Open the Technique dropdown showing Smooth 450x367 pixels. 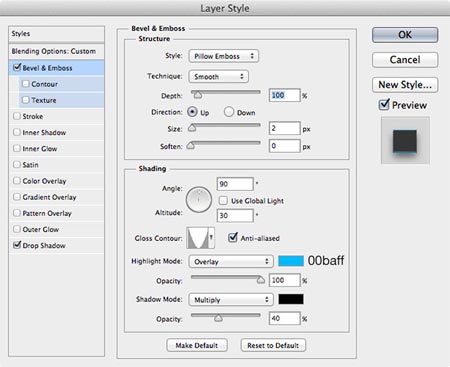point(218,76)
